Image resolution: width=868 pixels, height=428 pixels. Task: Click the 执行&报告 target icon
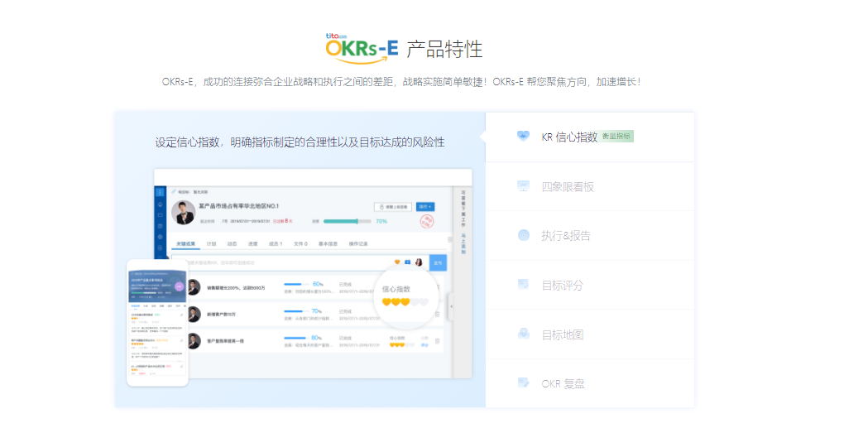(x=523, y=235)
